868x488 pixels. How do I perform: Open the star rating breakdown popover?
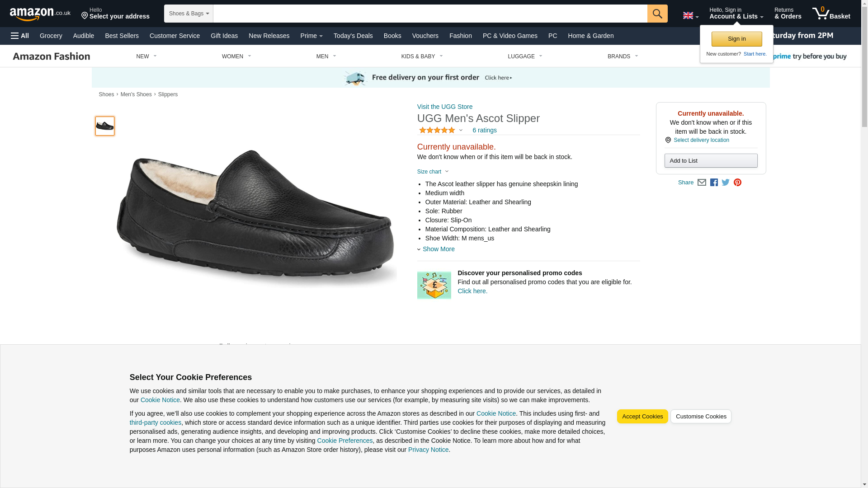(441, 130)
